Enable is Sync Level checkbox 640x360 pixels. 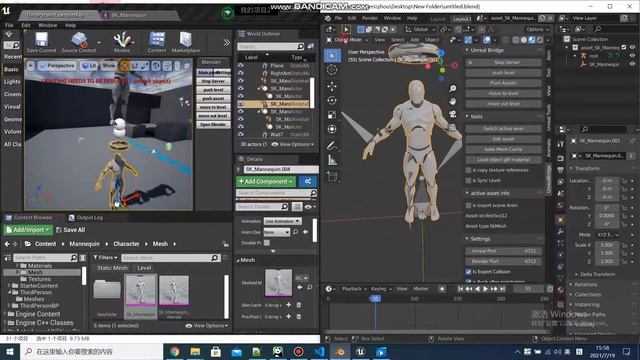tap(468, 180)
